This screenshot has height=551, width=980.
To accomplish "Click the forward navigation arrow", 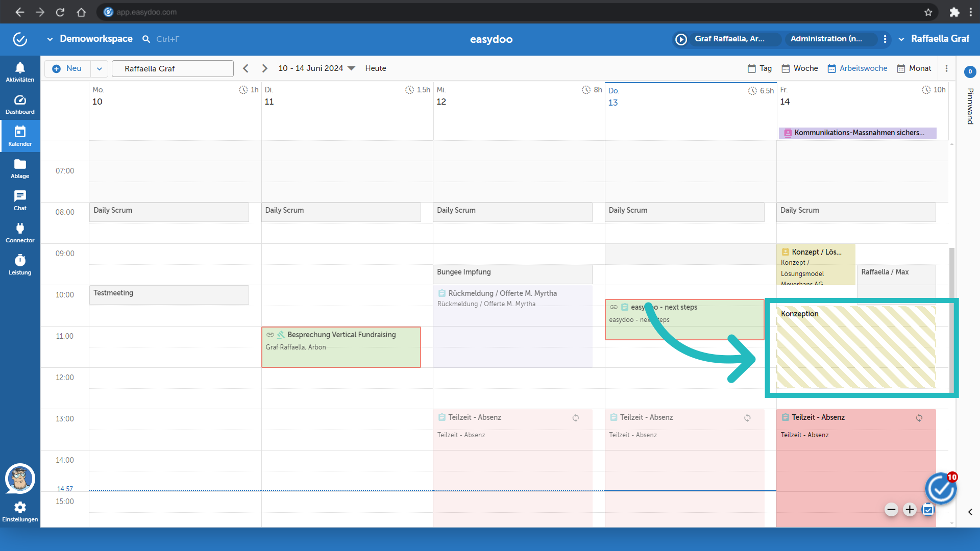I will pos(264,67).
